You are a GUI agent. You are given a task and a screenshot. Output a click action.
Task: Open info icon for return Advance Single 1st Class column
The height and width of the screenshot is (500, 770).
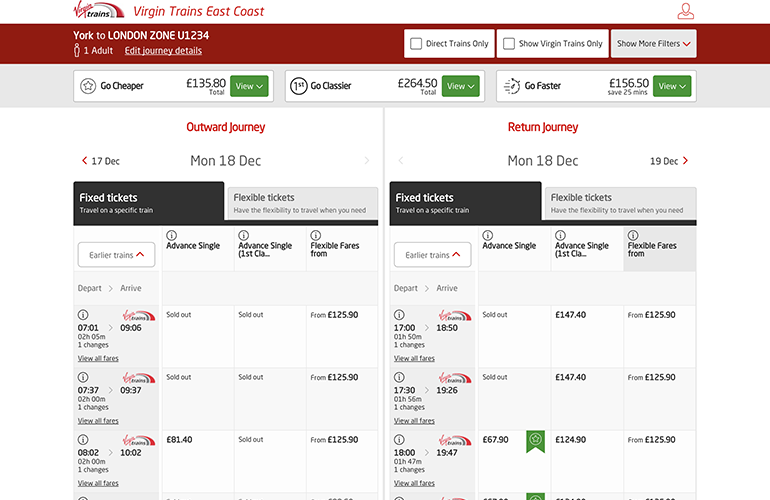(560, 235)
